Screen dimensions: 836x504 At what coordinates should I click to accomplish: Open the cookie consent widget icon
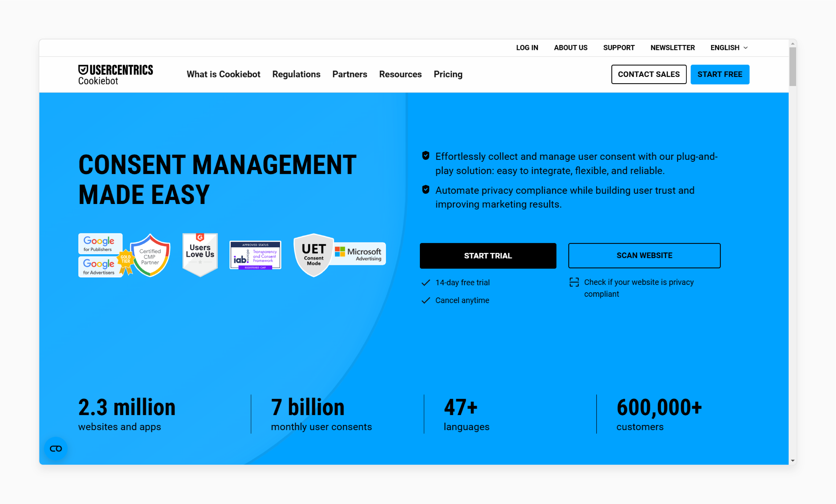(x=56, y=448)
